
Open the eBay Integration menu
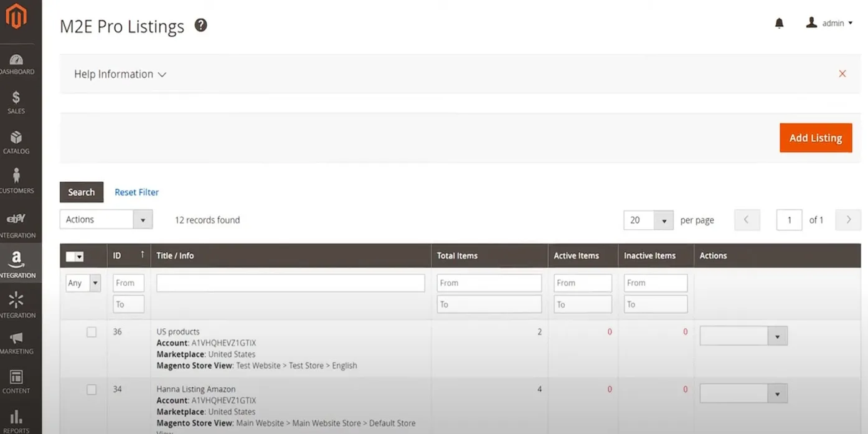(x=17, y=226)
